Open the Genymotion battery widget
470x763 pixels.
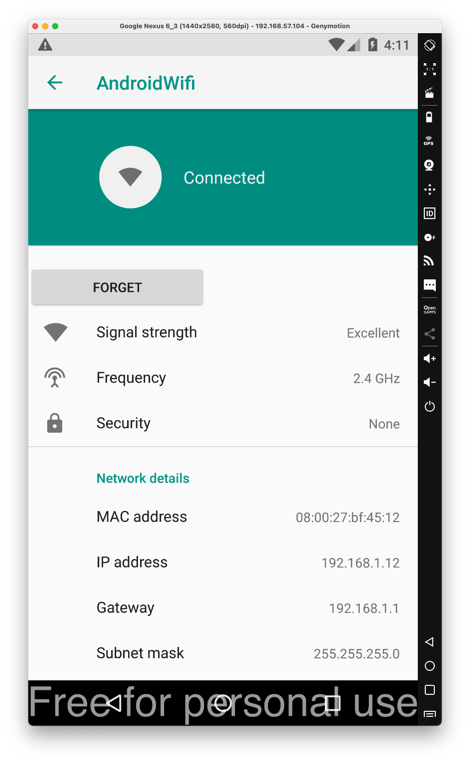(x=429, y=117)
